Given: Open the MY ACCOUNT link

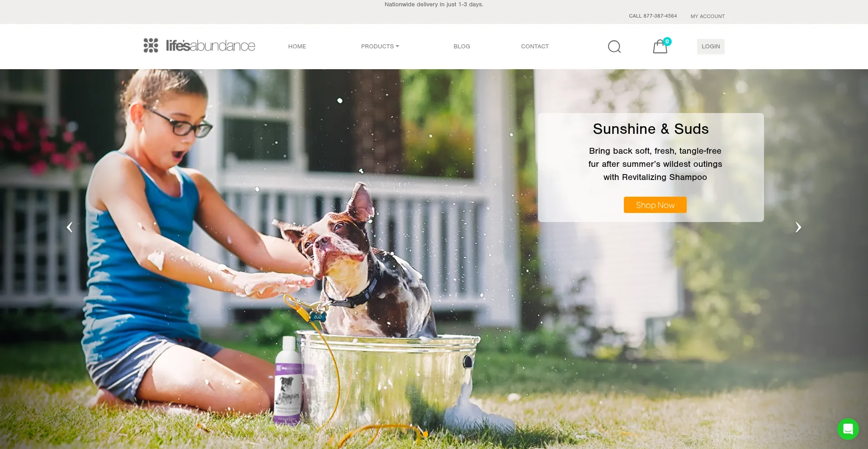Looking at the screenshot, I should pos(708,16).
